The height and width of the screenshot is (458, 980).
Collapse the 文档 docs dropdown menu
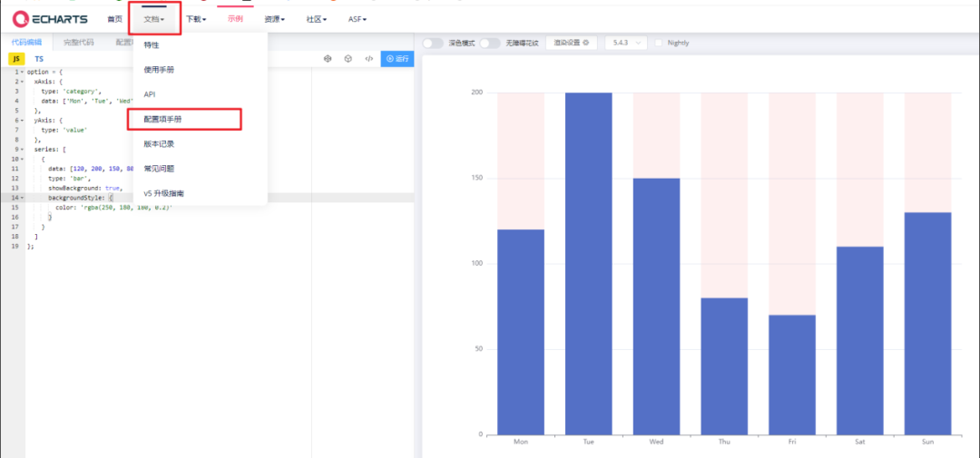click(x=154, y=19)
